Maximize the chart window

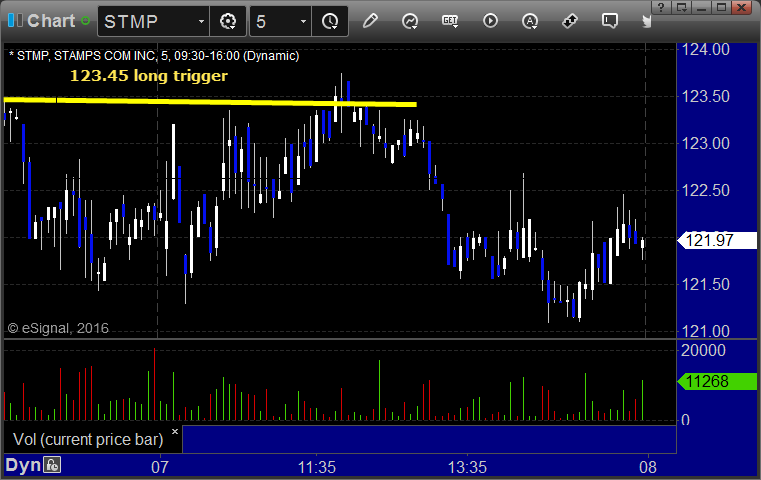[x=722, y=7]
